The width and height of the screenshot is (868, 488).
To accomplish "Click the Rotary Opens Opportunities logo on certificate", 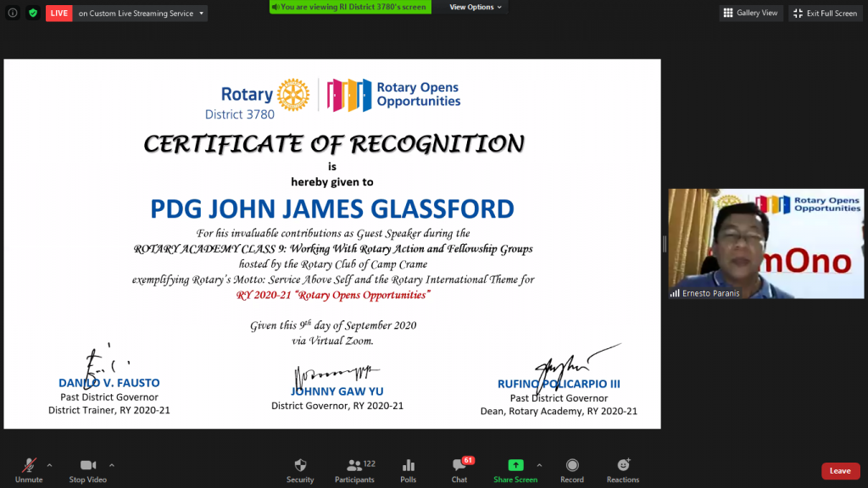I will [x=393, y=95].
